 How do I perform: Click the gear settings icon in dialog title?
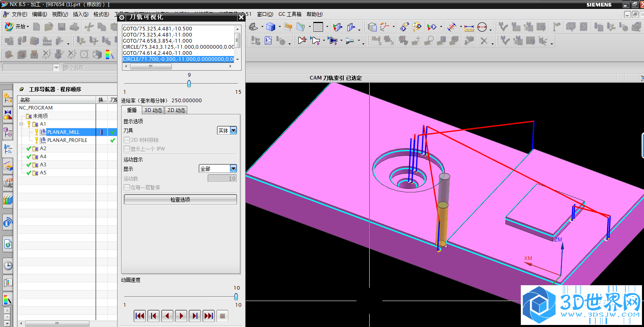point(122,17)
